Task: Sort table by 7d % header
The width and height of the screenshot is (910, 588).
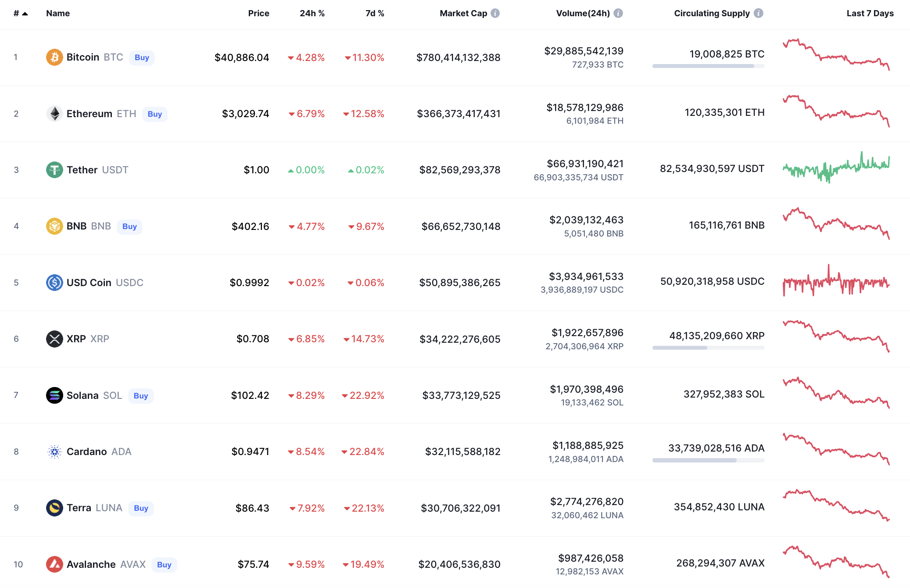Action: [375, 13]
